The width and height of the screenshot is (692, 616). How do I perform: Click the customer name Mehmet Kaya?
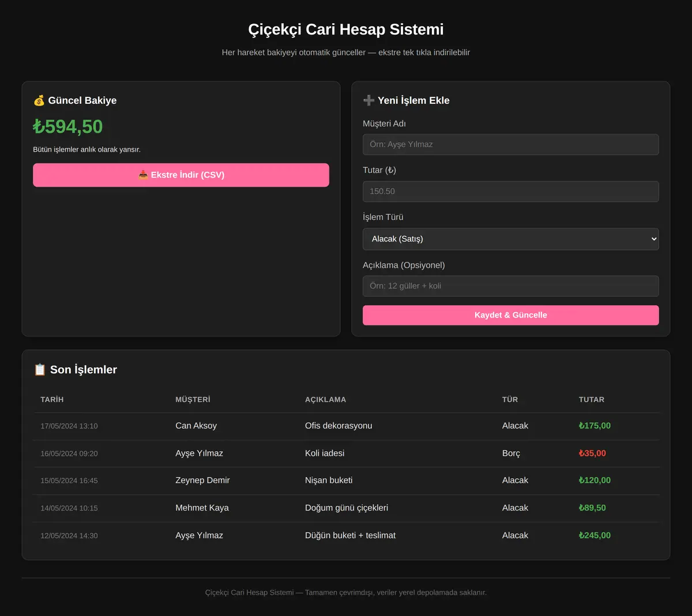click(202, 508)
